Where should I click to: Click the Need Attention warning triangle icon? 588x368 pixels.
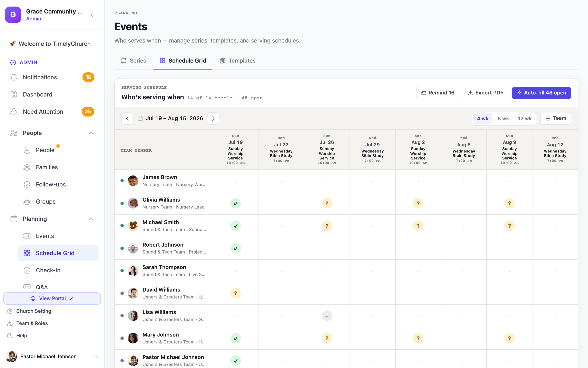pos(14,111)
